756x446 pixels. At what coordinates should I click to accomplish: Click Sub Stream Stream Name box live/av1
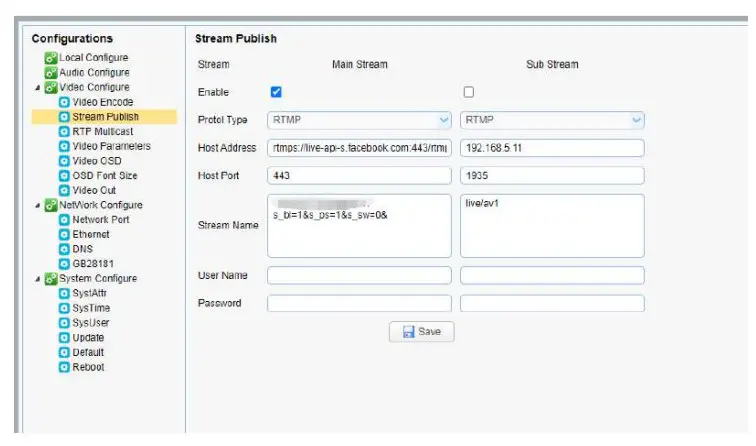point(552,226)
